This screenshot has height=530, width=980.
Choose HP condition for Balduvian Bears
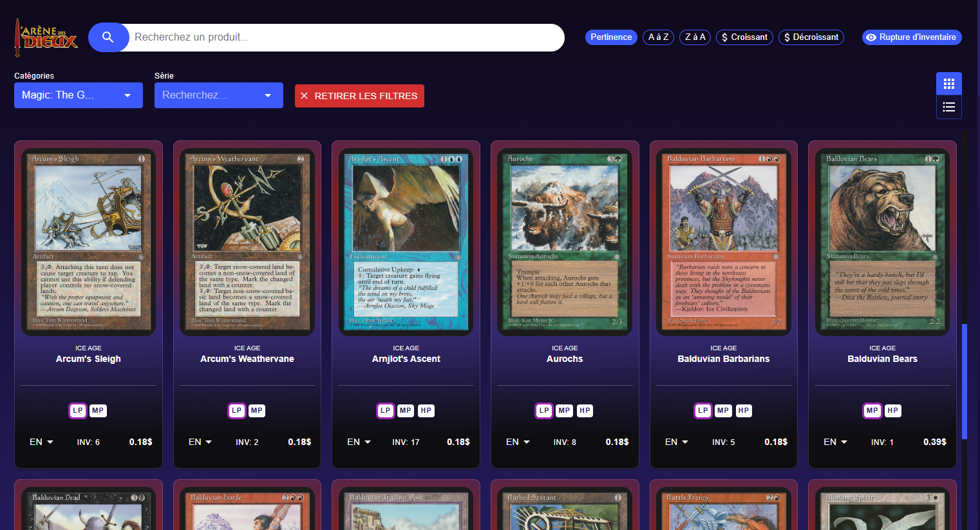click(x=893, y=411)
